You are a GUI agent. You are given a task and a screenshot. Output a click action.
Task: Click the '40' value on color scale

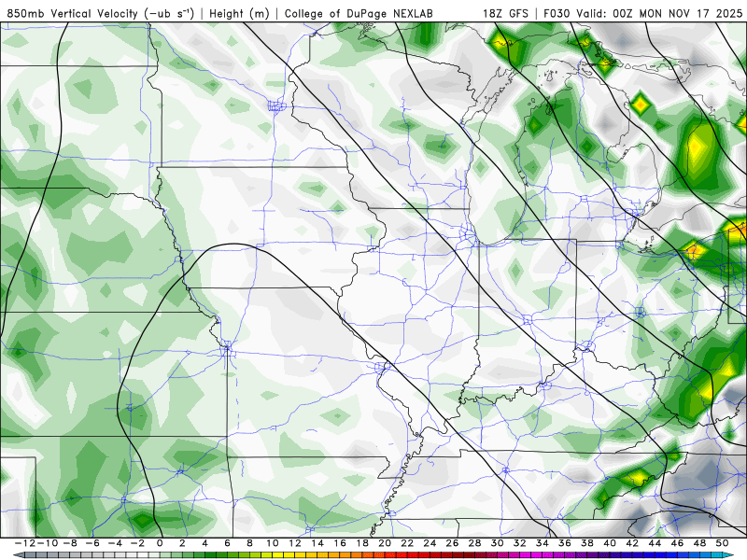pyautogui.click(x=610, y=543)
